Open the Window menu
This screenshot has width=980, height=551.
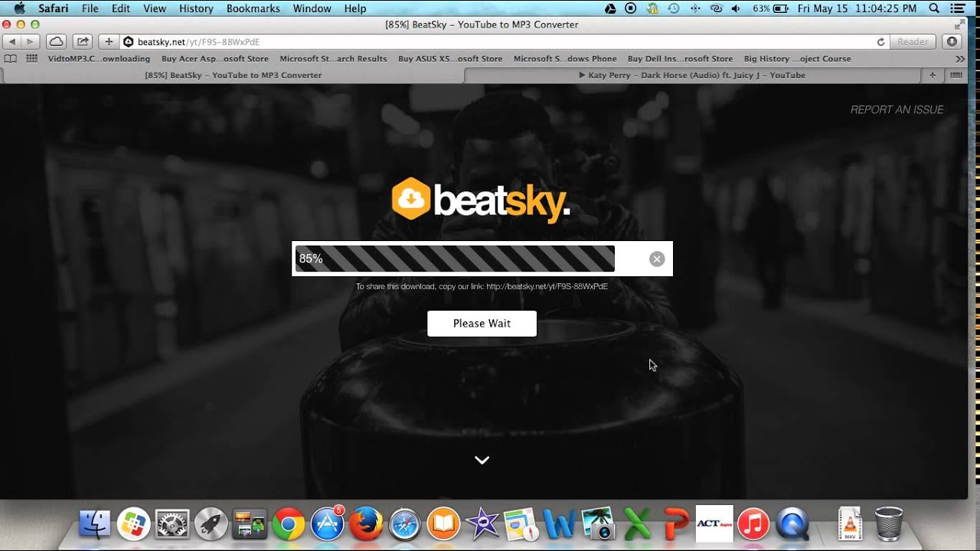(x=312, y=8)
